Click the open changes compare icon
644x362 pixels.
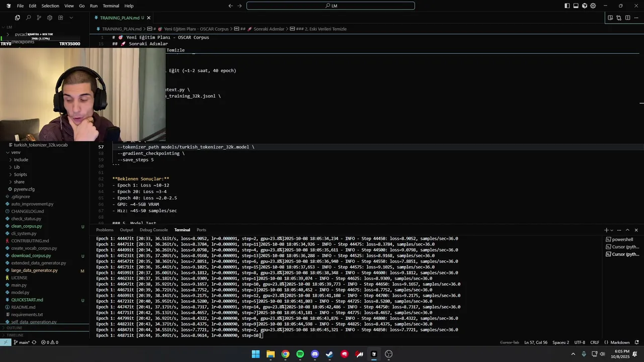[619, 18]
